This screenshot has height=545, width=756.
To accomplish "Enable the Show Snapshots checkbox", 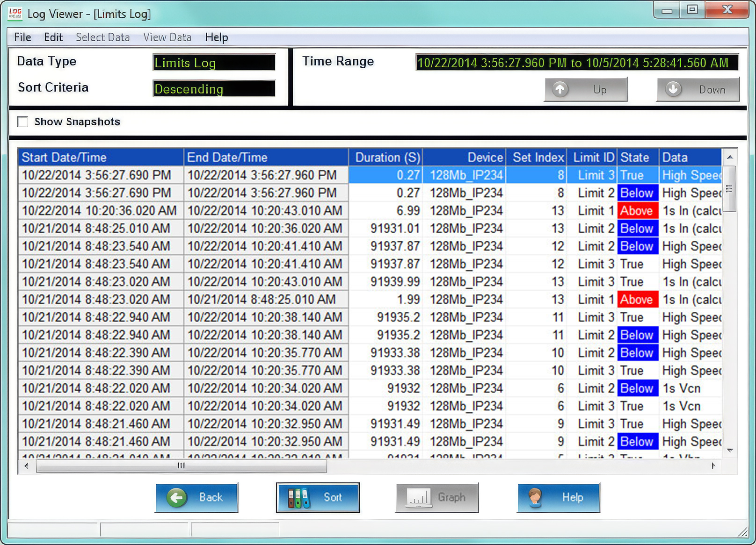I will (x=22, y=122).
